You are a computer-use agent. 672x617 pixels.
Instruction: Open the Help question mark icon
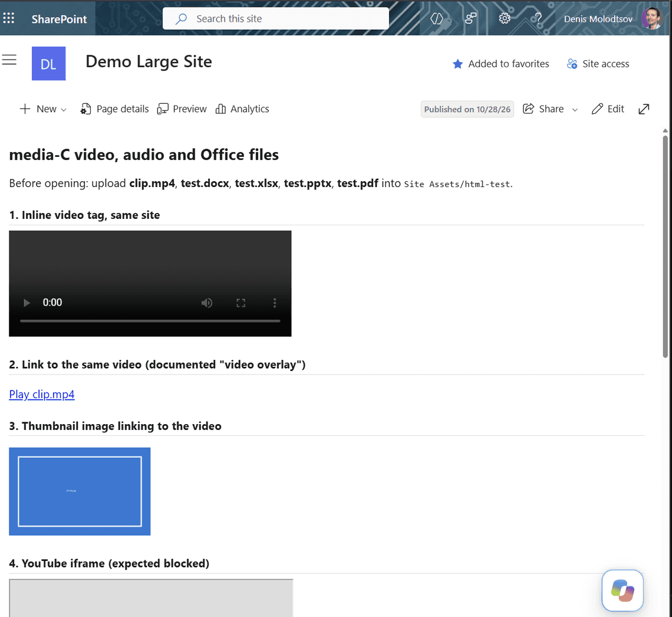(538, 18)
